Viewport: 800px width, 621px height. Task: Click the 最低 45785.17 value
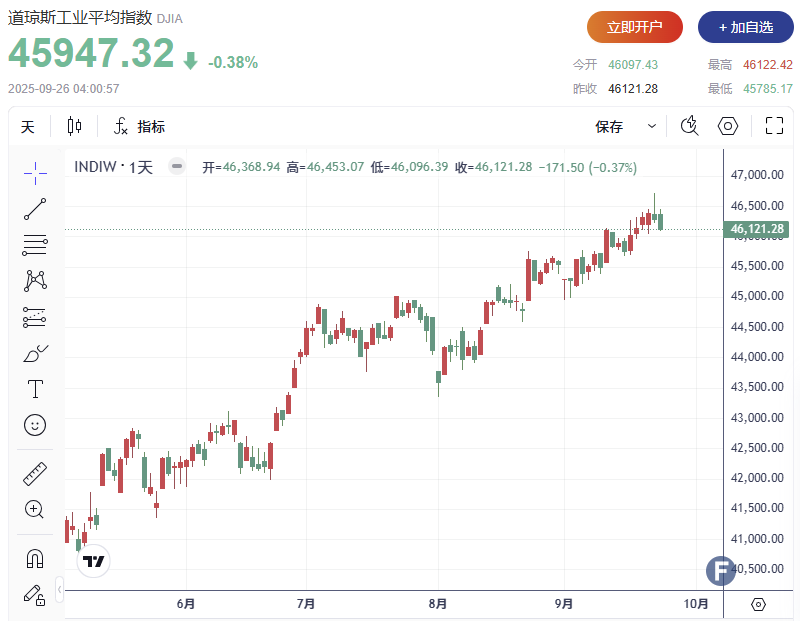point(767,89)
